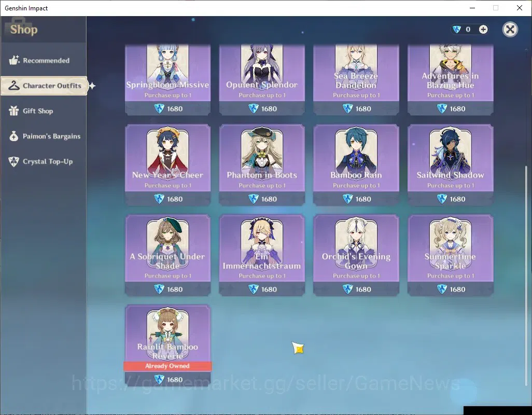Click the crystal icon under Ein Immernachtstraum
532x415 pixels.
click(254, 289)
